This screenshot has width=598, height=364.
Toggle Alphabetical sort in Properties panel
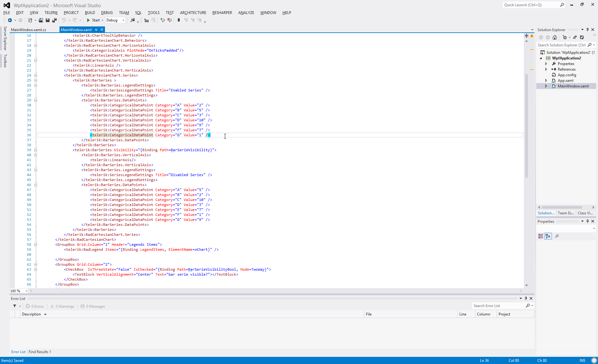pos(548,236)
